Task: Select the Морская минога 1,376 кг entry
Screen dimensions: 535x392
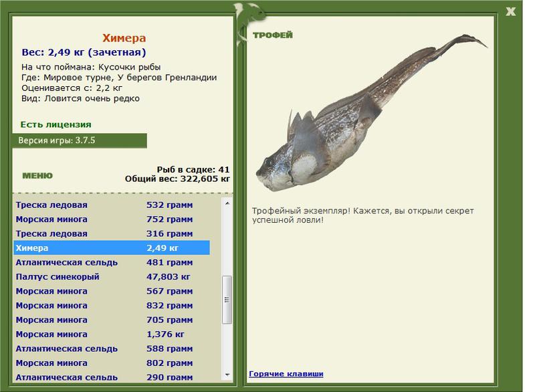Action: [112, 334]
